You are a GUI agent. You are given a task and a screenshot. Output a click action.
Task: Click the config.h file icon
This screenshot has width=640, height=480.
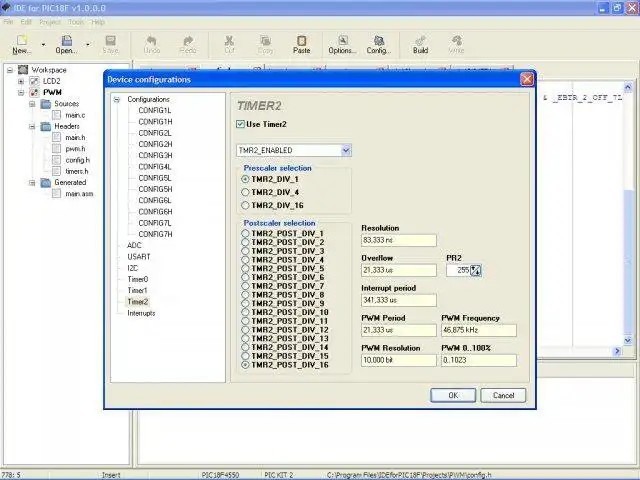pyautogui.click(x=57, y=160)
